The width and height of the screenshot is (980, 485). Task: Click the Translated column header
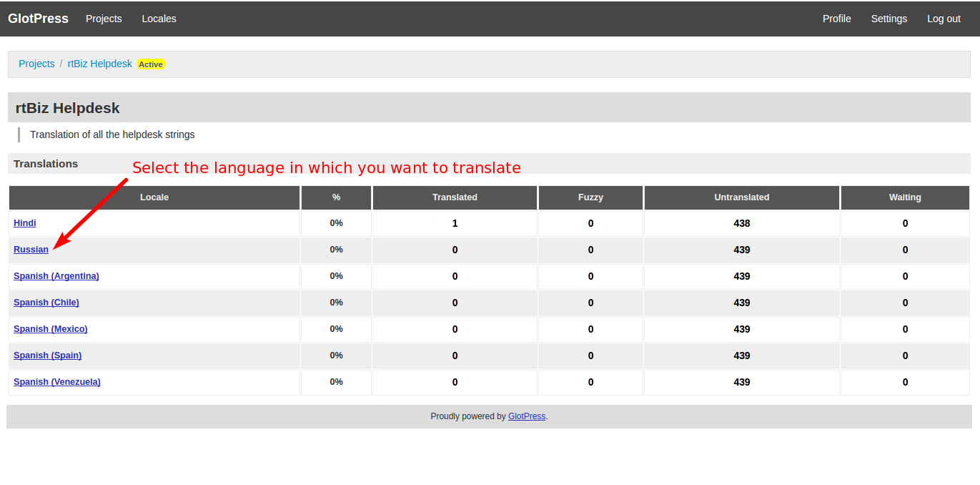pos(455,197)
